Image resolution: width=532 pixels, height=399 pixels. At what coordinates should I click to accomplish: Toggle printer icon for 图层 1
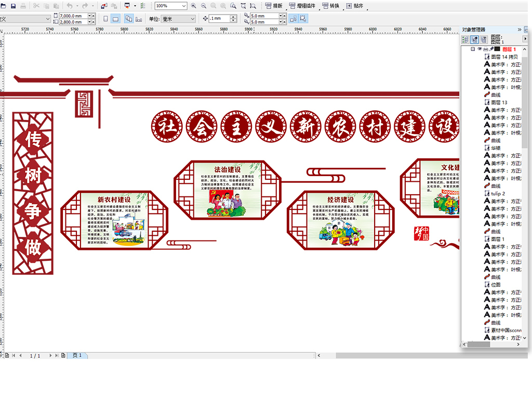(x=486, y=49)
